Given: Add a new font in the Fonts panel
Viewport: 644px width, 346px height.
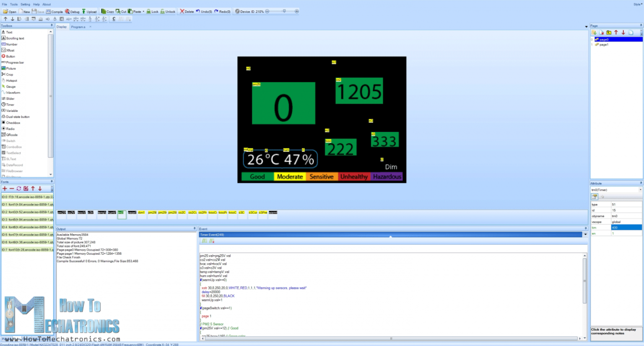Looking at the screenshot, I should 4,188.
